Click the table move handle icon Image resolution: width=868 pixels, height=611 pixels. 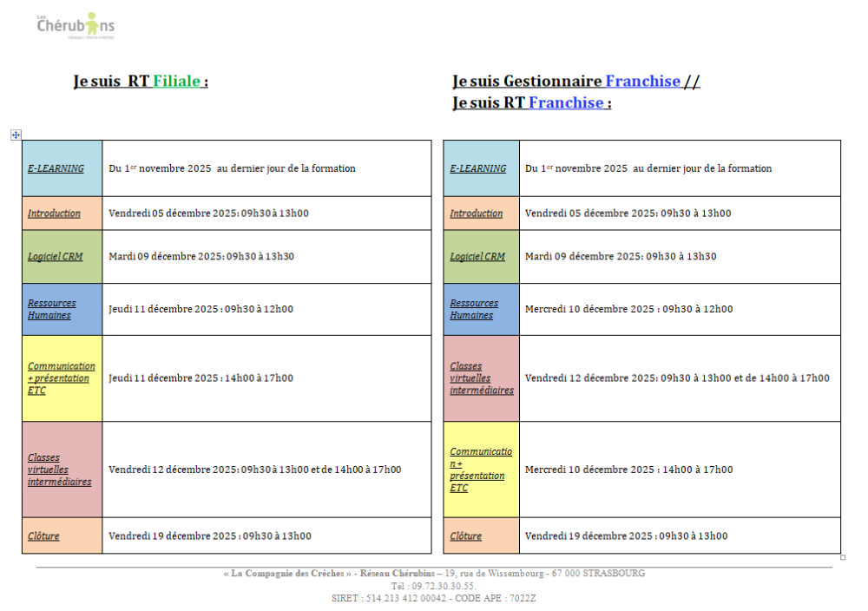click(x=16, y=135)
